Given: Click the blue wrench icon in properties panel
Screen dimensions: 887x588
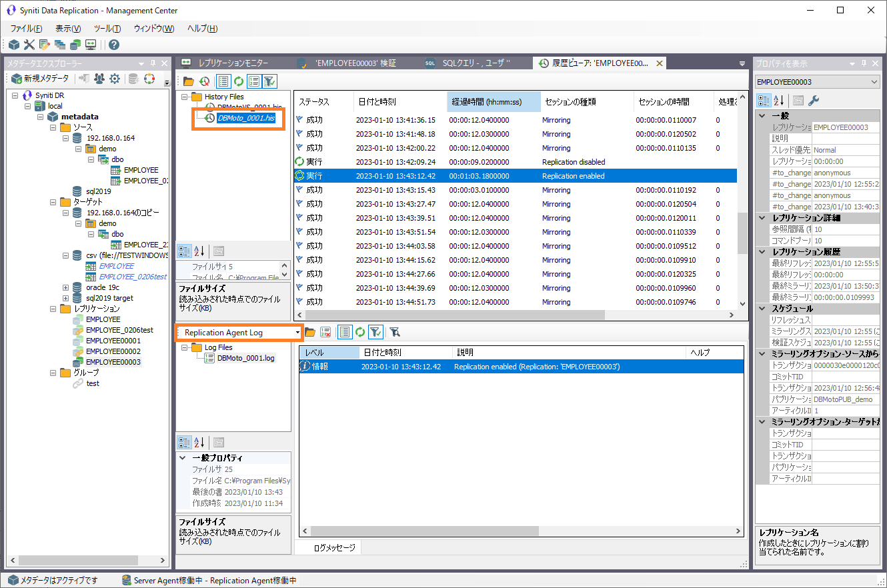Looking at the screenshot, I should coord(814,101).
